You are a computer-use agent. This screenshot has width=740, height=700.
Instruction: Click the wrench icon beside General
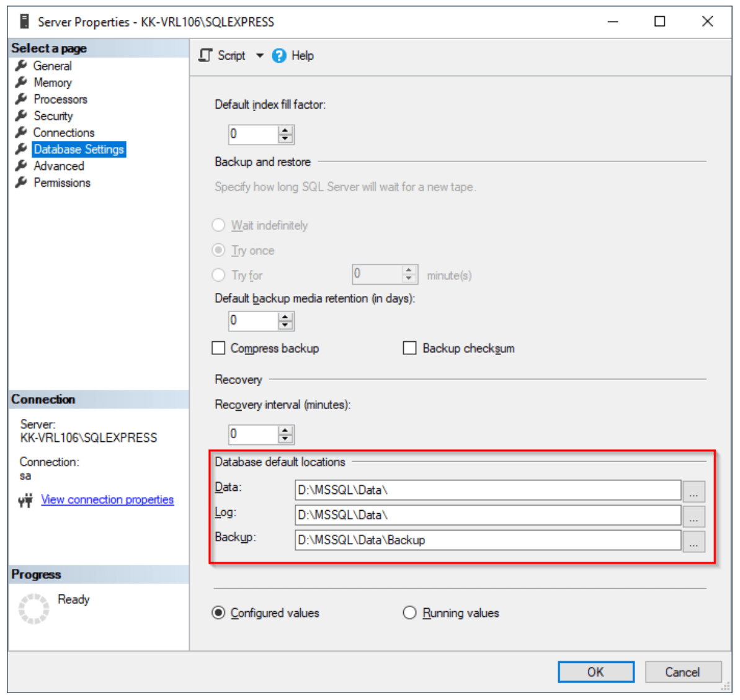pyautogui.click(x=21, y=66)
